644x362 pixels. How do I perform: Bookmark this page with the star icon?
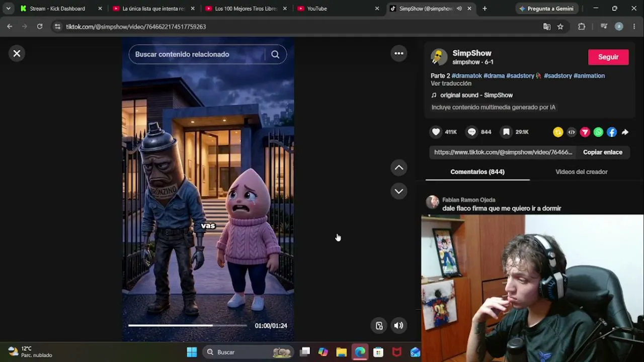point(560,27)
